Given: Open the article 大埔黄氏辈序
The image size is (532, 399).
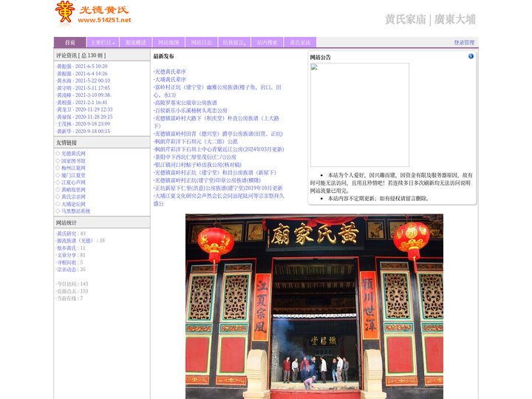Looking at the screenshot, I should 171,79.
